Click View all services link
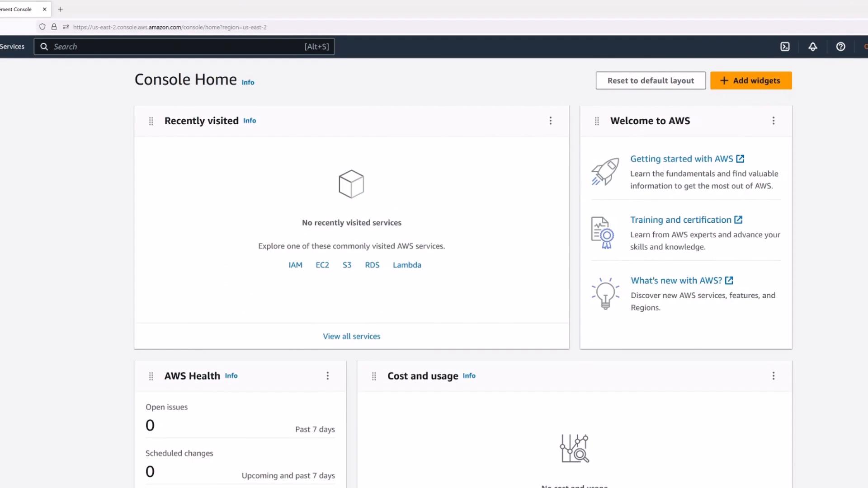Viewport: 868px width, 488px height. pyautogui.click(x=352, y=336)
